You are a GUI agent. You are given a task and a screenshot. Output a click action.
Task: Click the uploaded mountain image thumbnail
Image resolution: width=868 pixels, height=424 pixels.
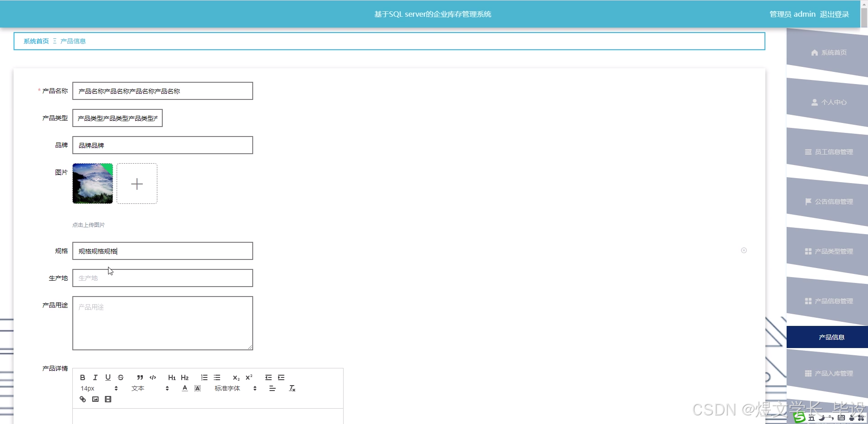tap(92, 184)
